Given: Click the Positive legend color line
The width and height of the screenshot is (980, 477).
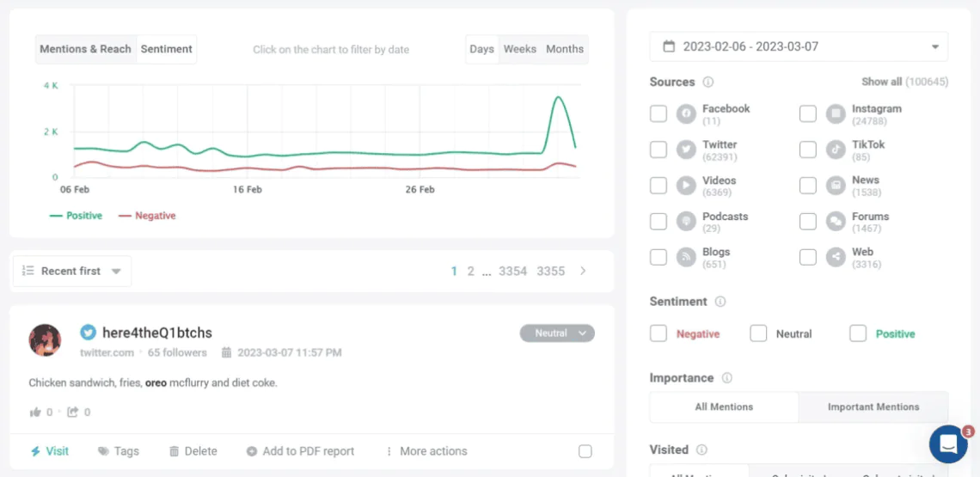Looking at the screenshot, I should 56,216.
